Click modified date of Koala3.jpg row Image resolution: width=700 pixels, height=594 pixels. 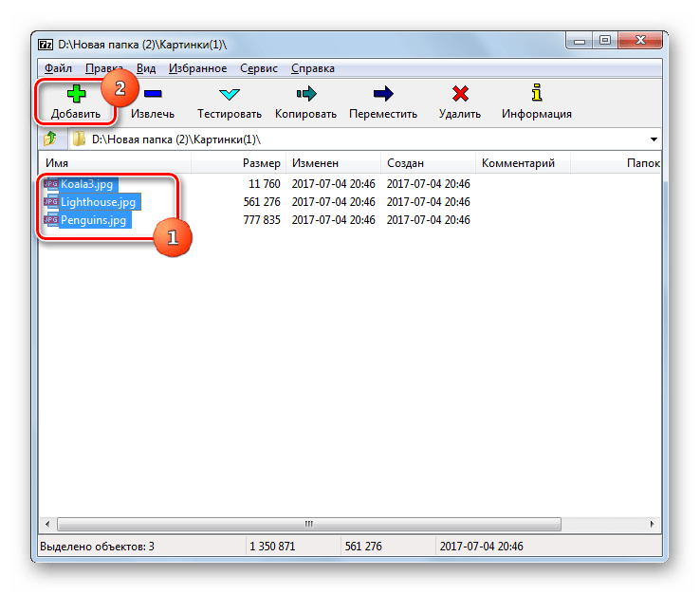(x=334, y=184)
